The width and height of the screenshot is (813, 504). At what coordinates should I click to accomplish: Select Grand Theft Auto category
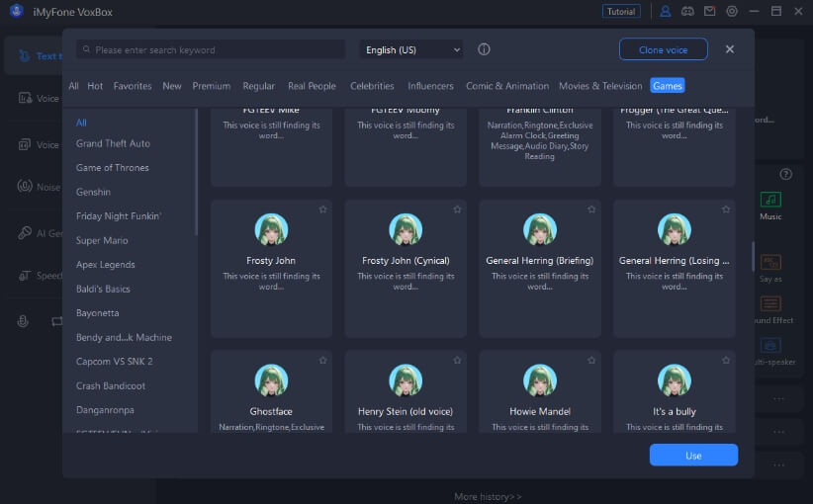[113, 143]
